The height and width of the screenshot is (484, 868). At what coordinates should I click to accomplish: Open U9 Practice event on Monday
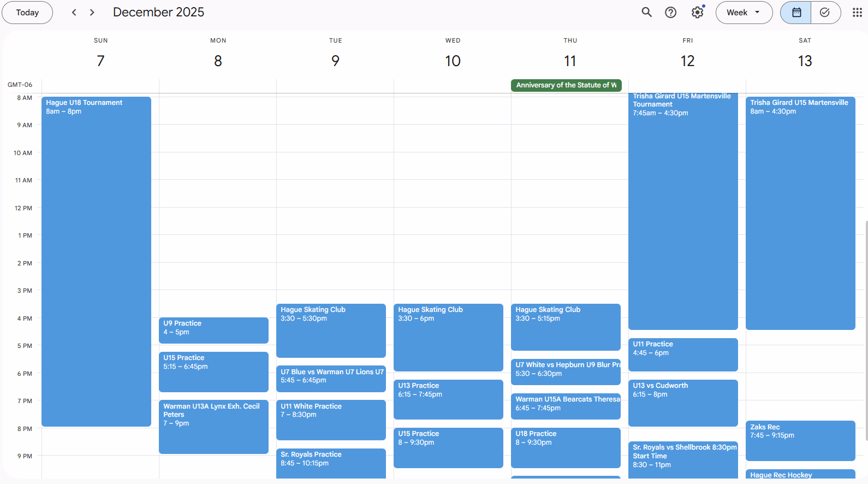click(x=213, y=330)
